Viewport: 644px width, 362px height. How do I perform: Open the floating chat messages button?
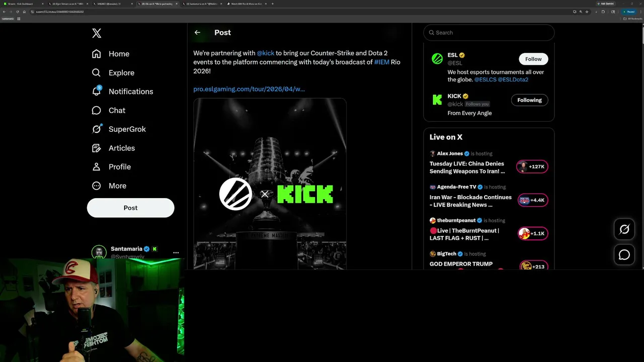pos(624,255)
